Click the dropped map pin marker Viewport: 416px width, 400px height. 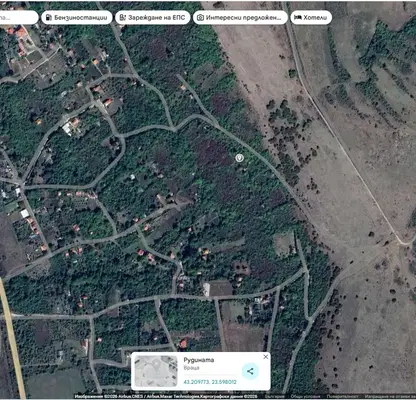point(239,158)
